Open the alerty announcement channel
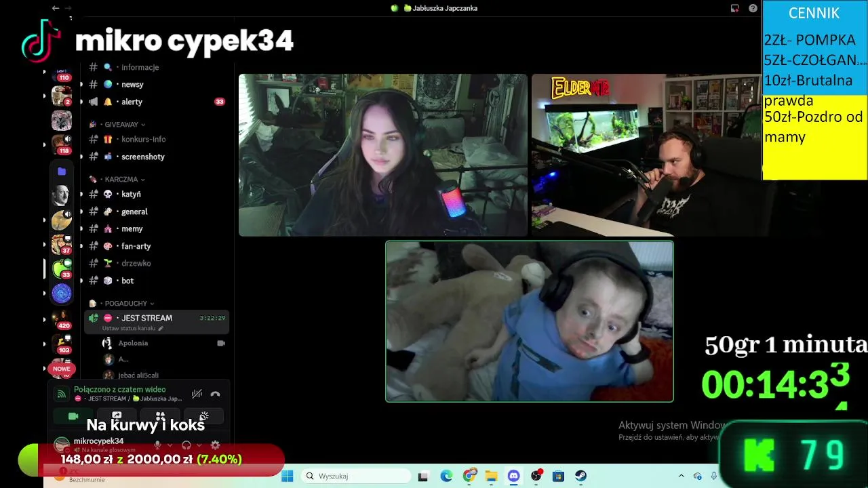 [157, 102]
